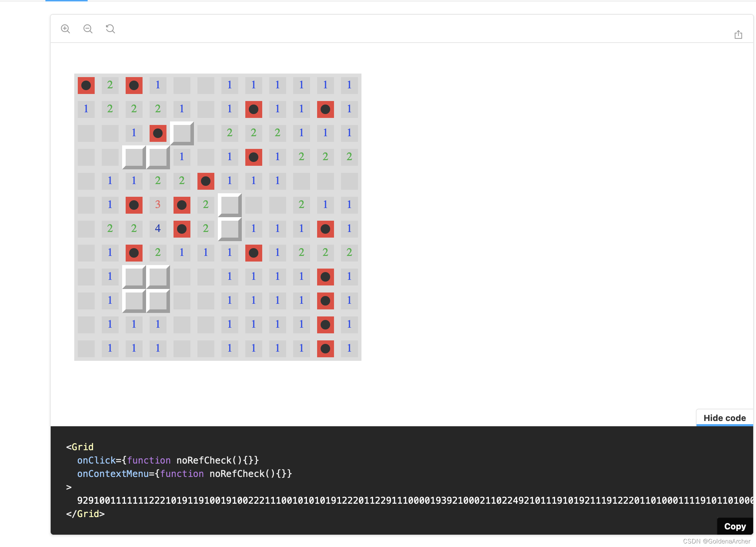
Task: Open the single raised cell in the third row
Action: pyautogui.click(x=182, y=133)
